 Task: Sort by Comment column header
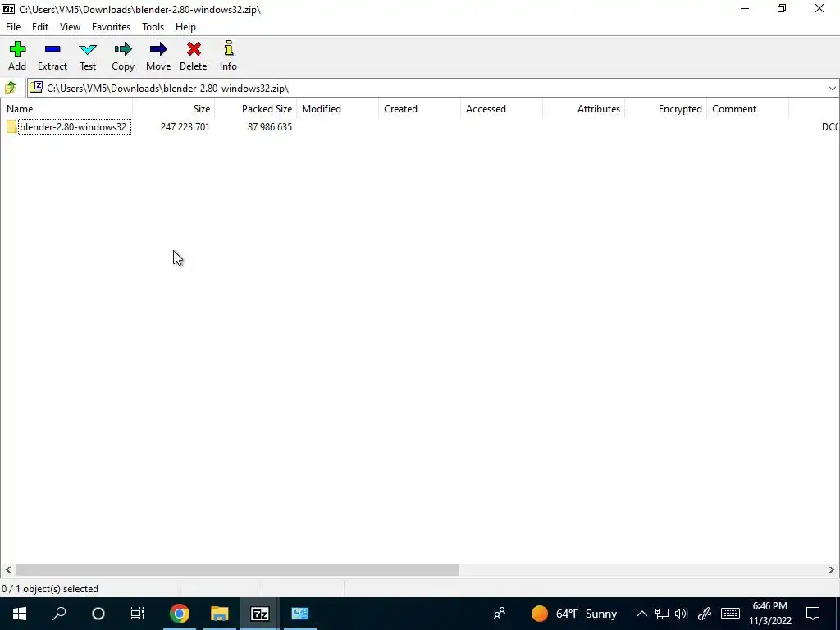tap(747, 109)
